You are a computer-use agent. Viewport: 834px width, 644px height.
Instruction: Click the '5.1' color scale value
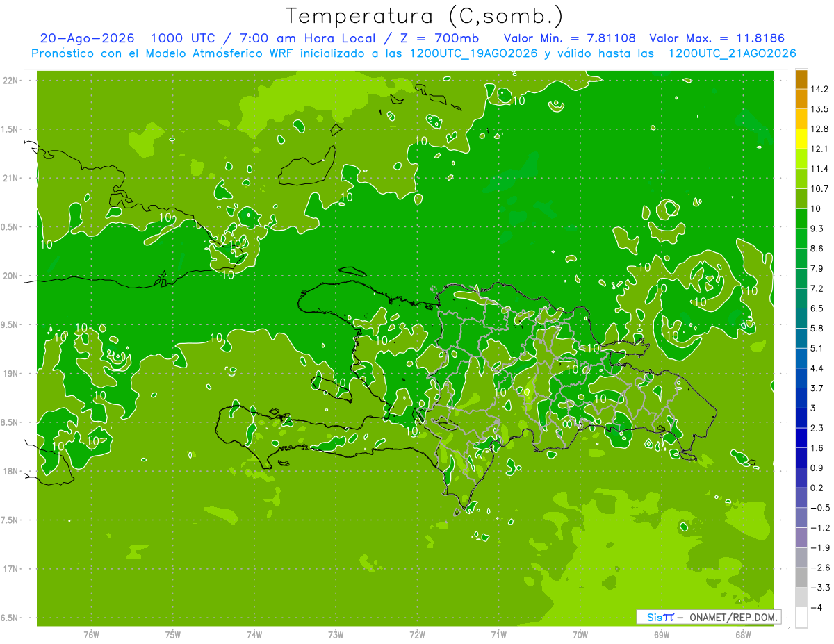click(817, 348)
